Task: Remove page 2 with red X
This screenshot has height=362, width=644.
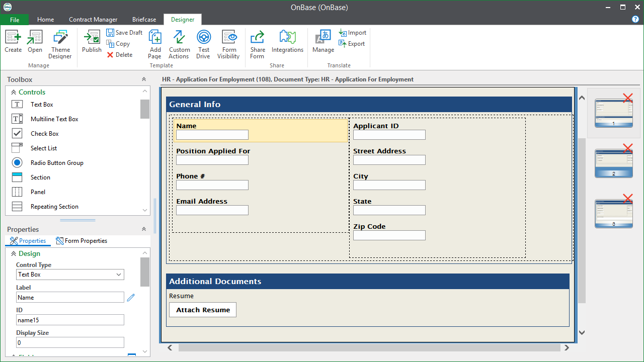Action: (x=627, y=148)
